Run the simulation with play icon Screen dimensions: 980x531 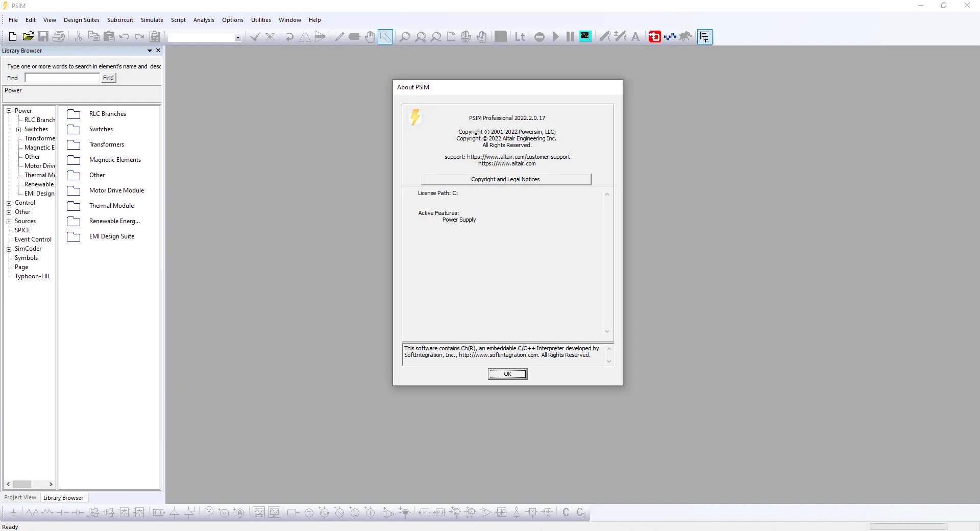[x=555, y=37]
